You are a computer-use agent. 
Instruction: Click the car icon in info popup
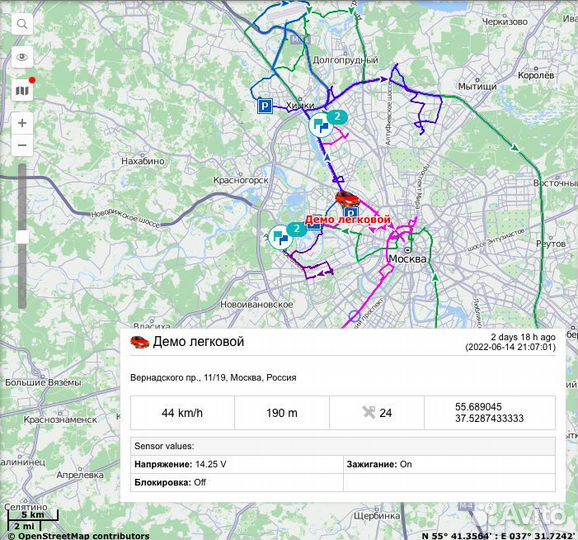tap(140, 342)
